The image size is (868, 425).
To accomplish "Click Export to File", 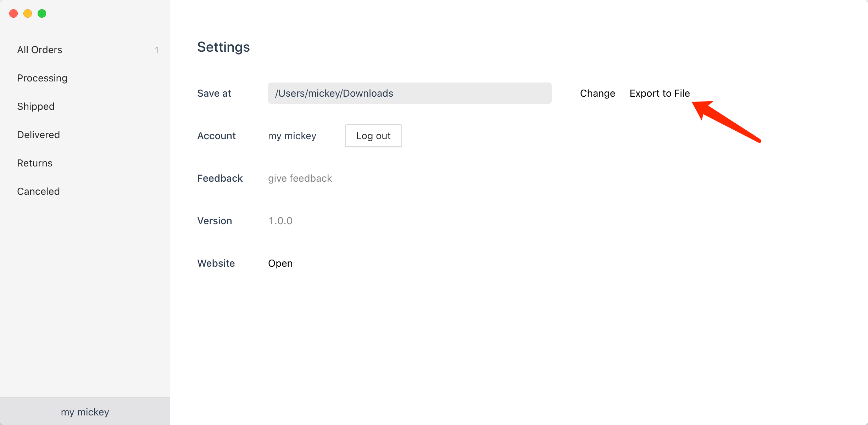I will [x=660, y=93].
